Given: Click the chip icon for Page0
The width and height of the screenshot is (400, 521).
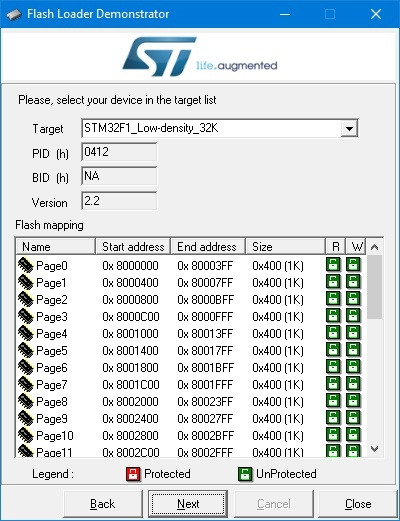Looking at the screenshot, I should click(x=26, y=265).
